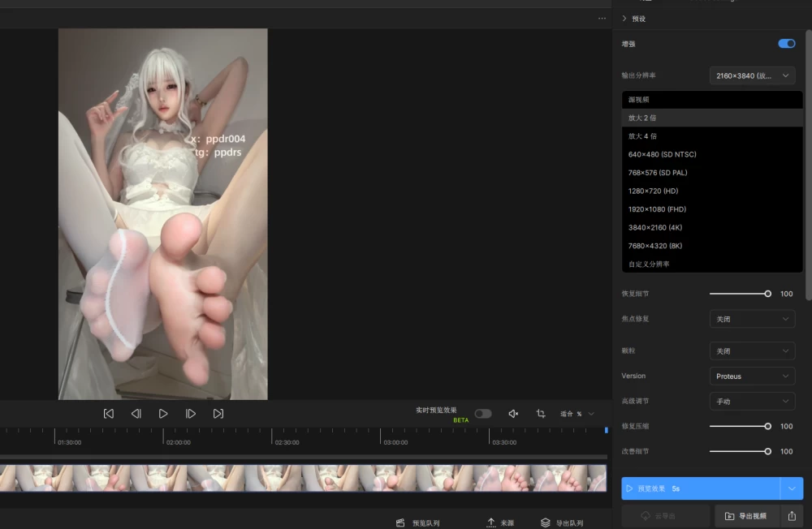
Task: Click the 导出视频 button
Action: (745, 516)
